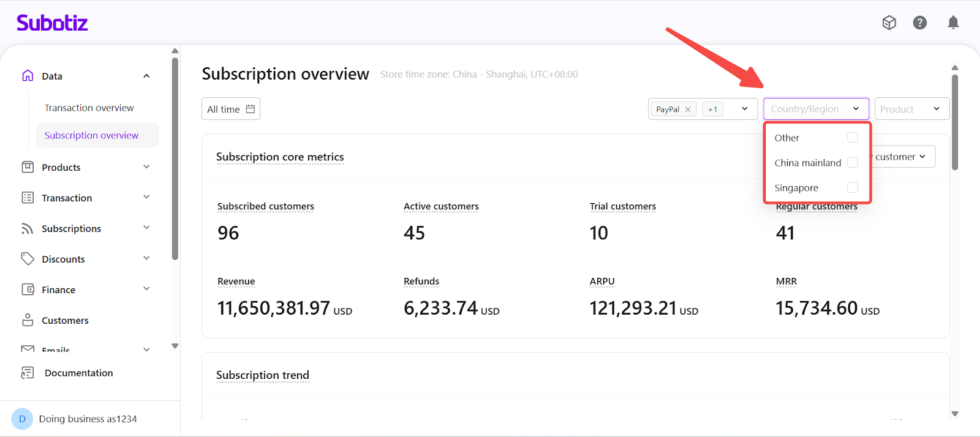This screenshot has height=437, width=980.
Task: Remove the PayPal filter tag
Action: tap(688, 110)
